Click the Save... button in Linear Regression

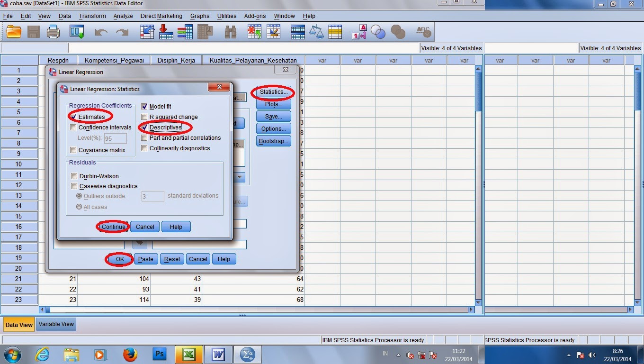[x=273, y=117]
